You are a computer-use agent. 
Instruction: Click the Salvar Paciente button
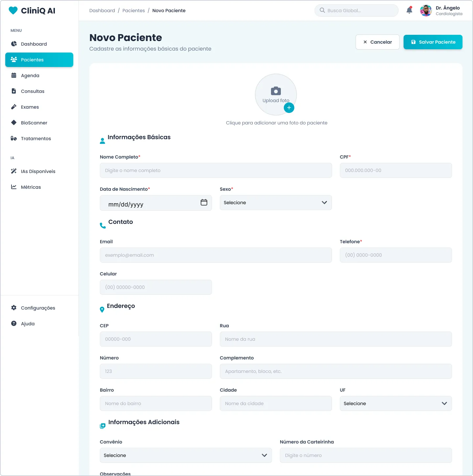coord(433,42)
